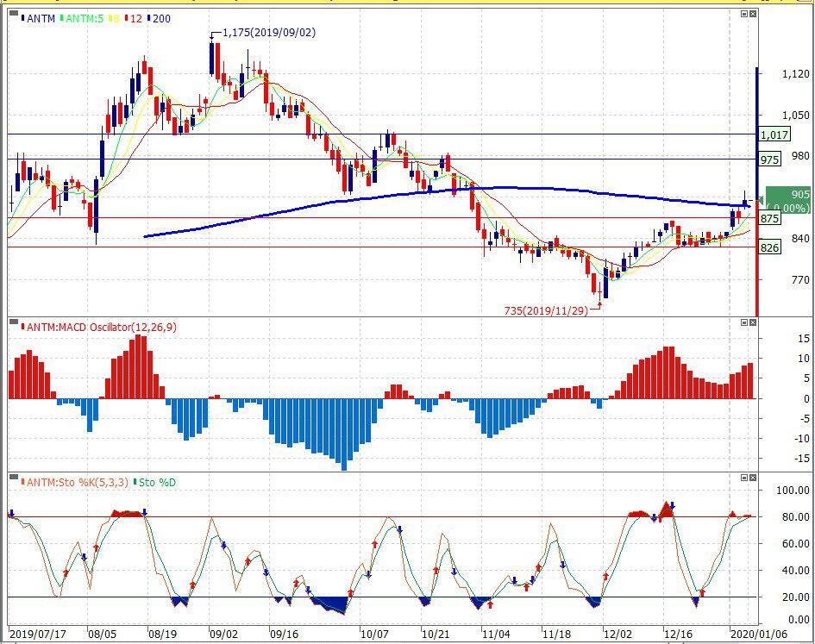Click the navy color marker beside ANTM
Screen dimensions: 815x644
[22, 19]
